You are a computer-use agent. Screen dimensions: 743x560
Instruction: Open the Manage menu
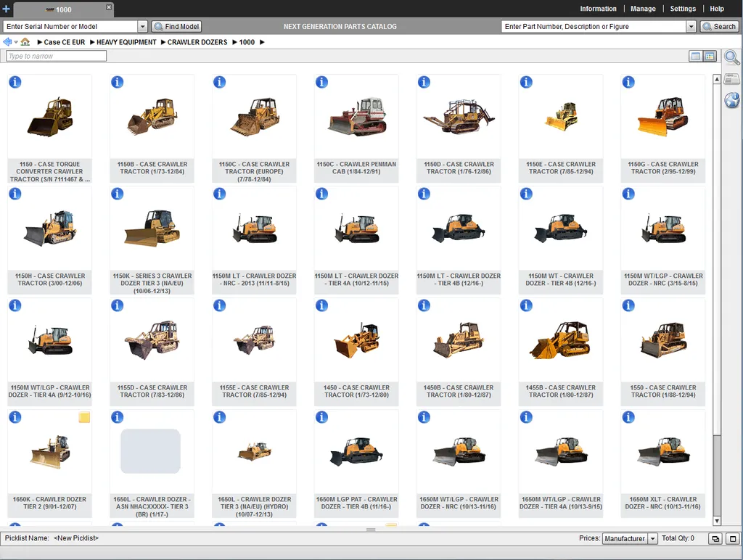643,9
